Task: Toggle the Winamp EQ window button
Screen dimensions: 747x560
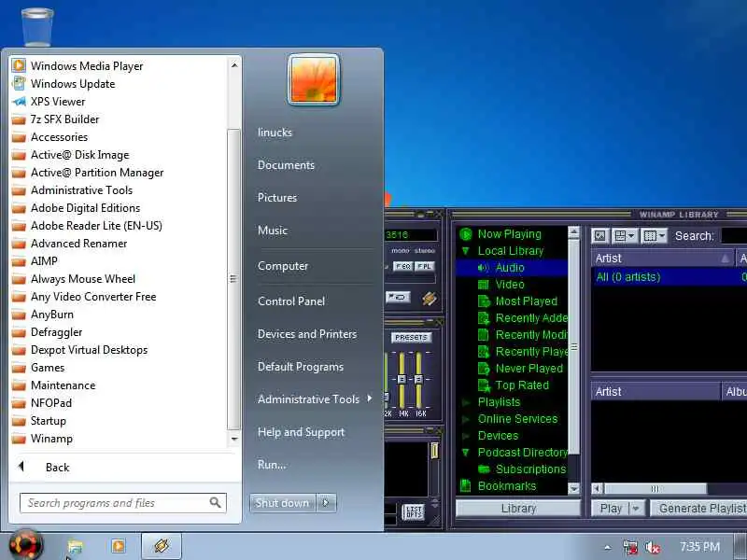Action: (x=403, y=266)
